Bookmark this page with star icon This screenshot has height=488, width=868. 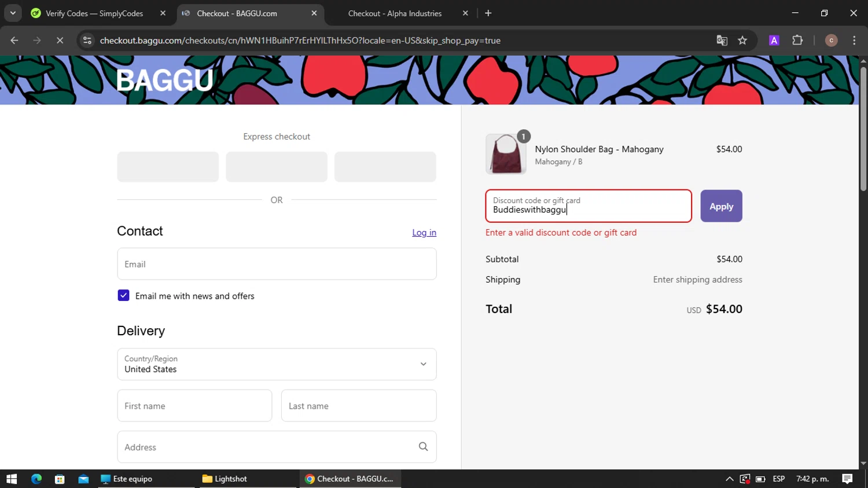tap(742, 41)
